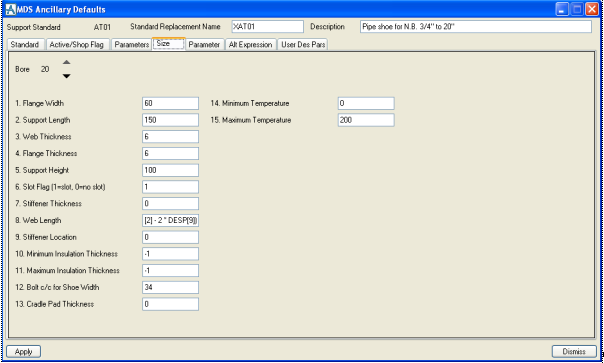Click the AT01 support standard text
604x363 pixels.
pos(102,27)
